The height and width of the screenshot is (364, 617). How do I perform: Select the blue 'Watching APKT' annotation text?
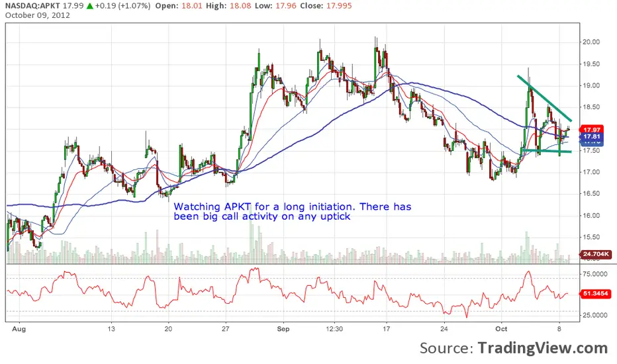(x=293, y=211)
